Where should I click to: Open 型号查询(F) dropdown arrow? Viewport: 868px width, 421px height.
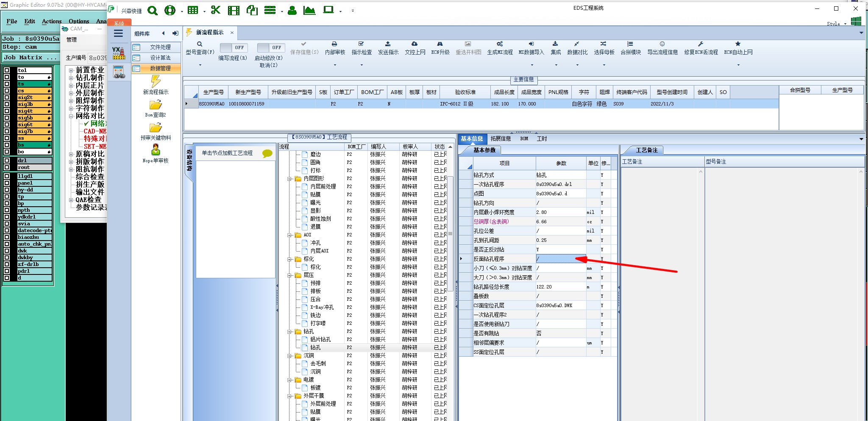click(x=200, y=65)
